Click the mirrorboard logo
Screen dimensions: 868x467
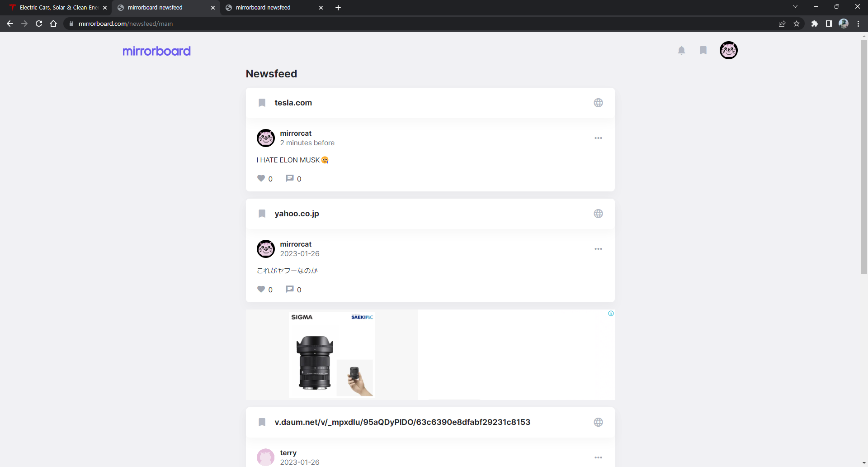[x=156, y=51]
